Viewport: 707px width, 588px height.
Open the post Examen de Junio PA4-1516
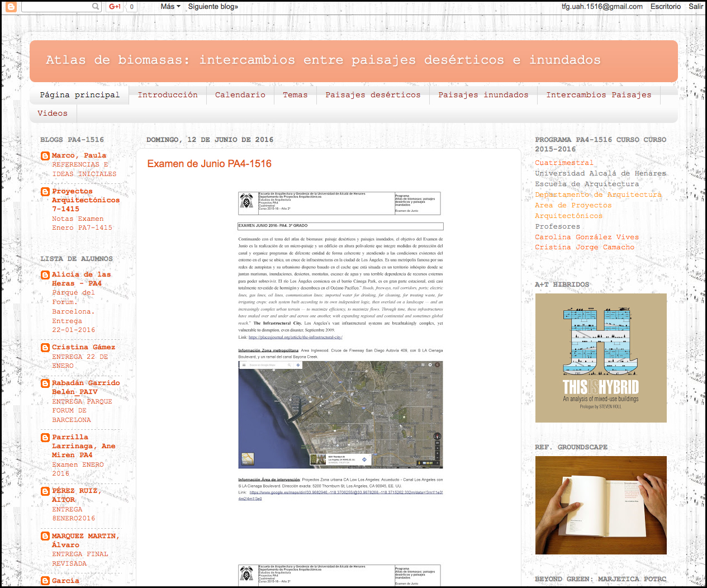point(209,164)
